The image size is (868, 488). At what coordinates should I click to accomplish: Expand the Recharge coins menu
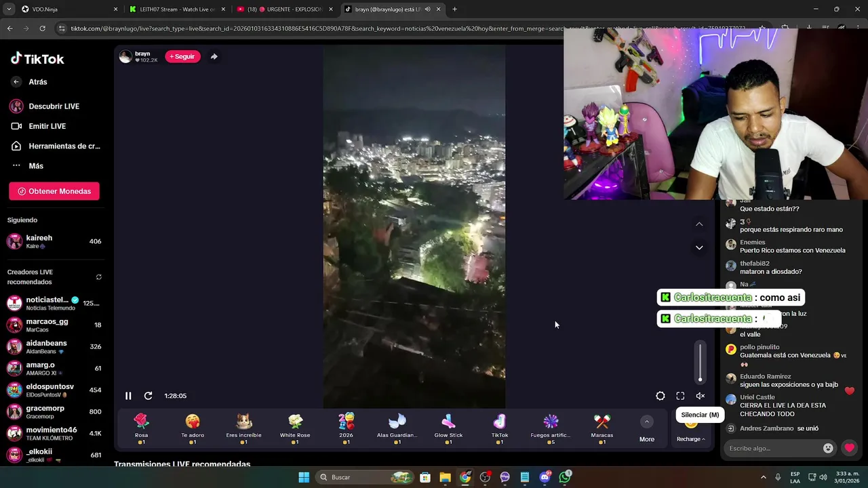(x=691, y=439)
